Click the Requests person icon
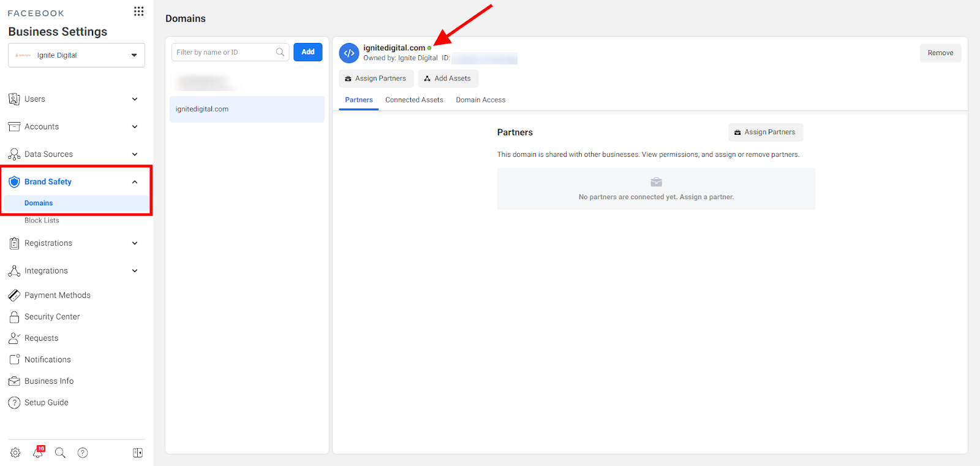Image resolution: width=980 pixels, height=466 pixels. coord(14,338)
